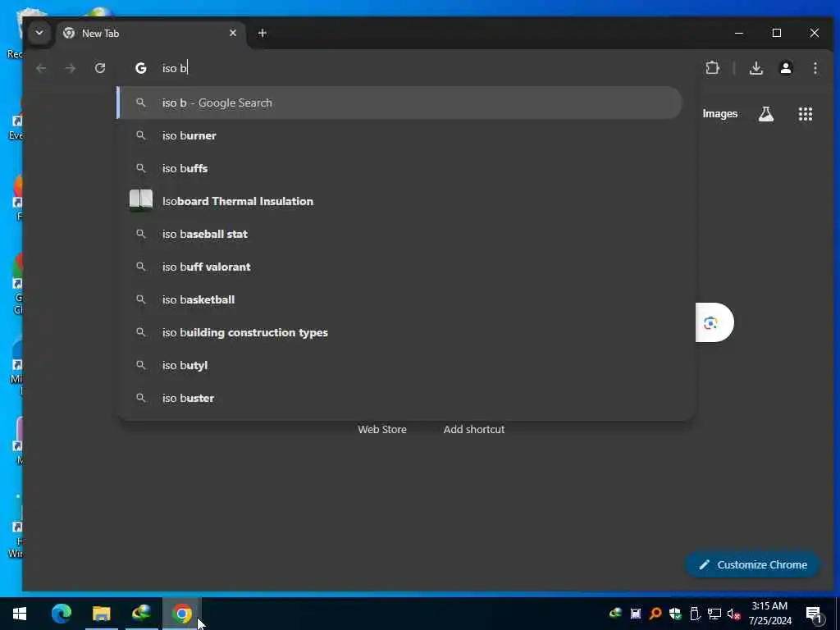
Task: Click the muted volume tray icon
Action: point(734,614)
